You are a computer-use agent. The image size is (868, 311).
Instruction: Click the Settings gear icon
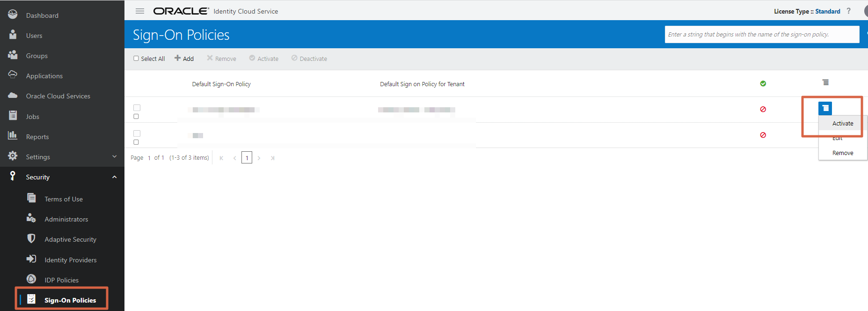tap(13, 155)
